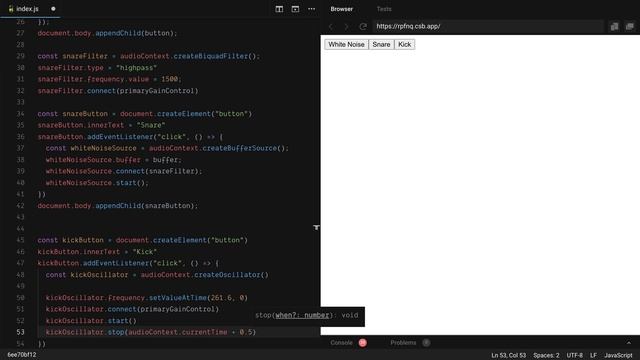The image size is (640, 360).
Task: Click line number 45 in gutter
Action: 20,240
